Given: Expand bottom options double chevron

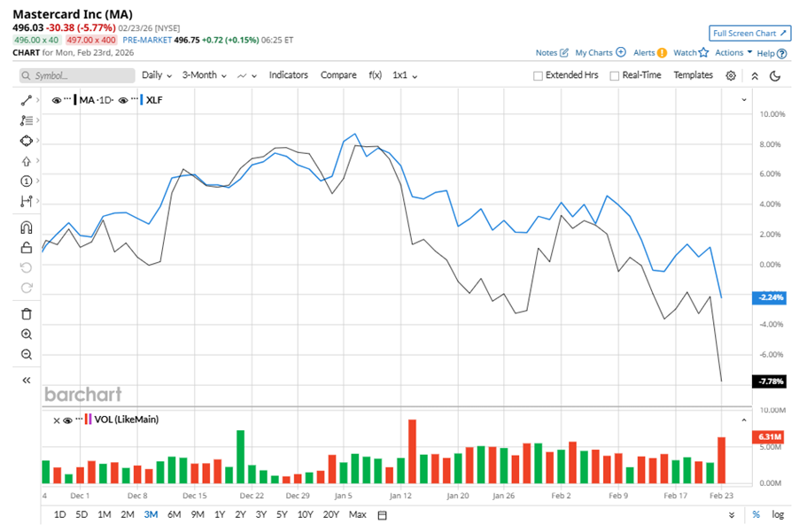Looking at the screenshot, I should coord(732,514).
